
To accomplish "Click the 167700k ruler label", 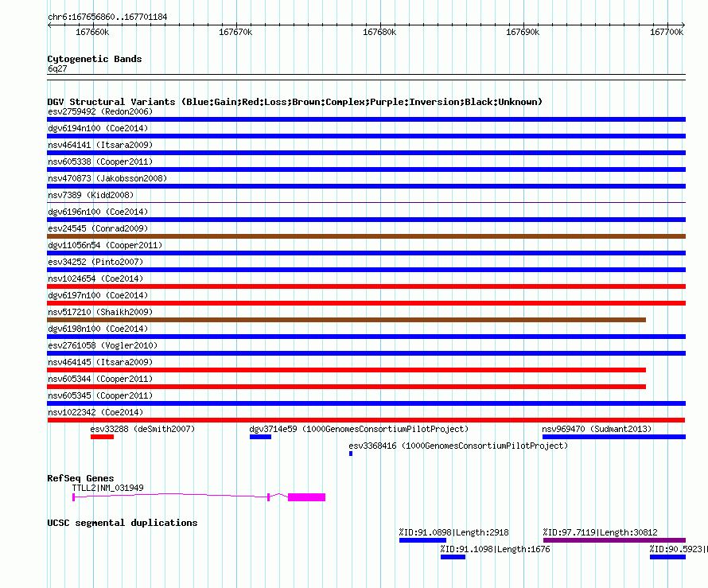I will click(667, 32).
